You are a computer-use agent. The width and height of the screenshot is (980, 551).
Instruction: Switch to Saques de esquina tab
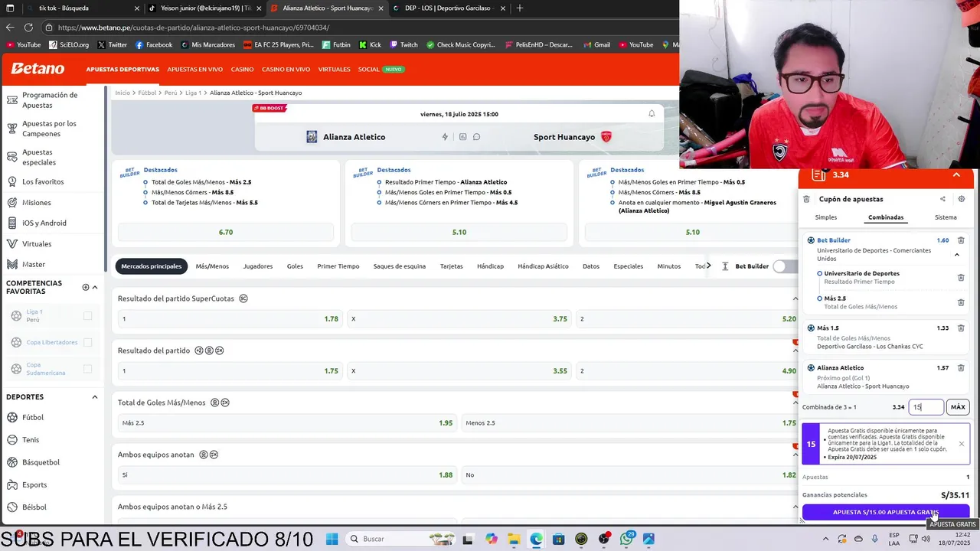(400, 266)
